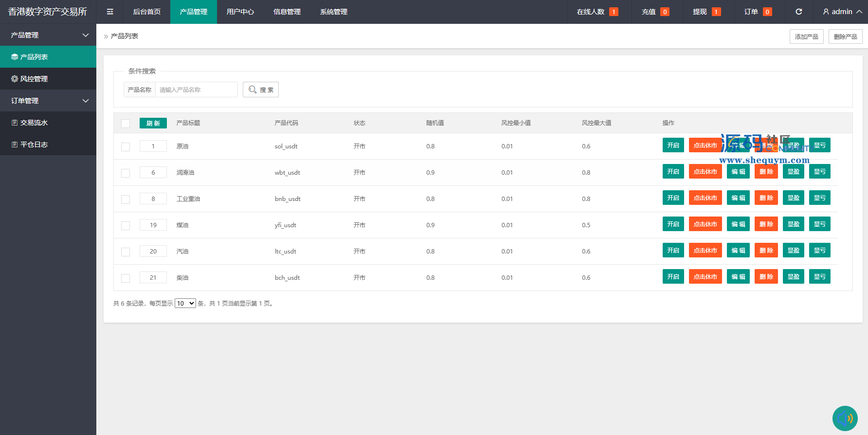The image size is (868, 435).
Task: Click the 添加产品 button
Action: (806, 36)
